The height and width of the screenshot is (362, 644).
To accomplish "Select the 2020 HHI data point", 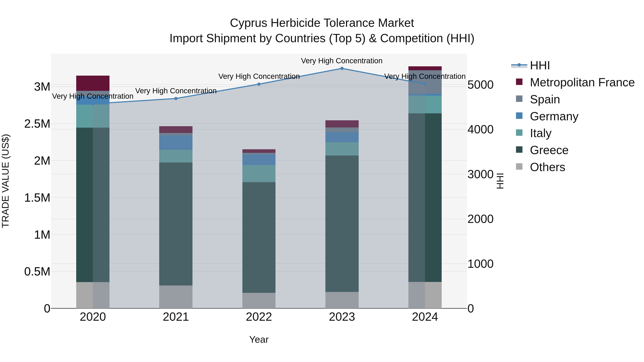I will [93, 104].
